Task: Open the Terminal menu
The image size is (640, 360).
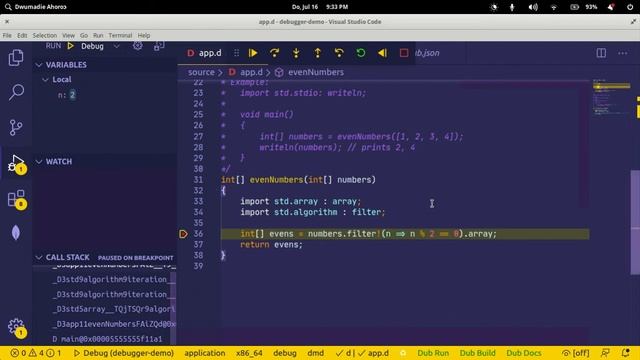Action: click(x=120, y=36)
